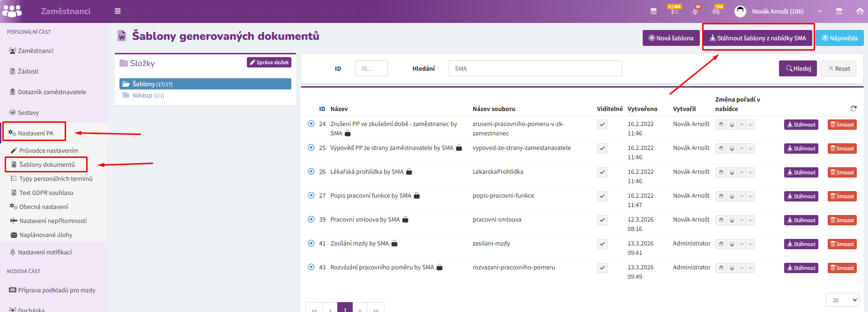The image size is (868, 312).
Task: Select the Nástup folder in Složky
Action: [148, 96]
